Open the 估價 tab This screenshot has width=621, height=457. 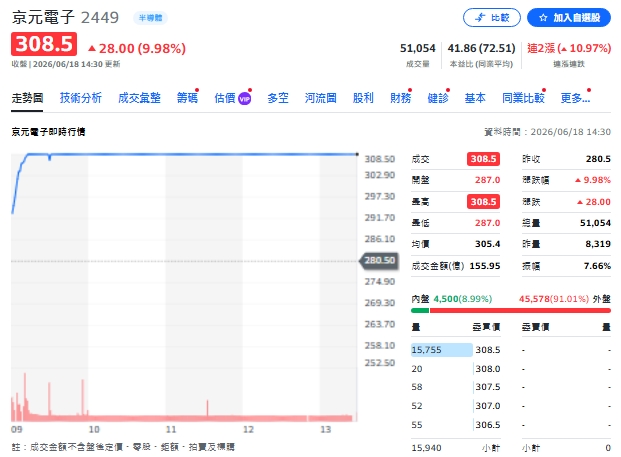tap(225, 98)
